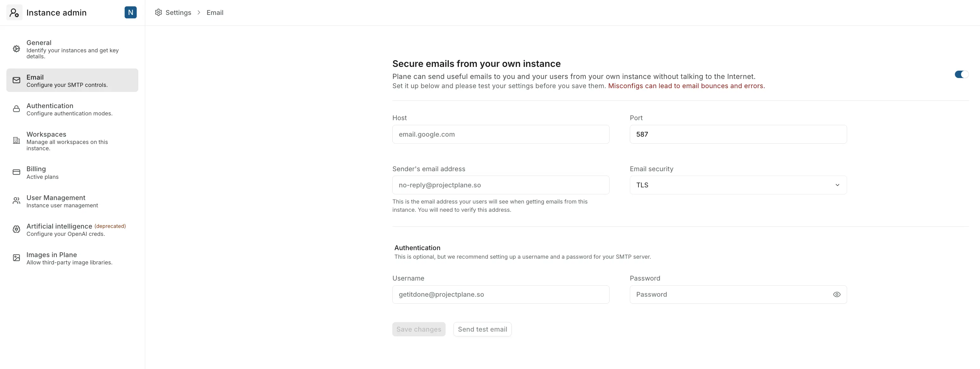This screenshot has height=369, width=980.
Task: Click the Artificial intelligence OpenAI icon
Action: tap(16, 230)
